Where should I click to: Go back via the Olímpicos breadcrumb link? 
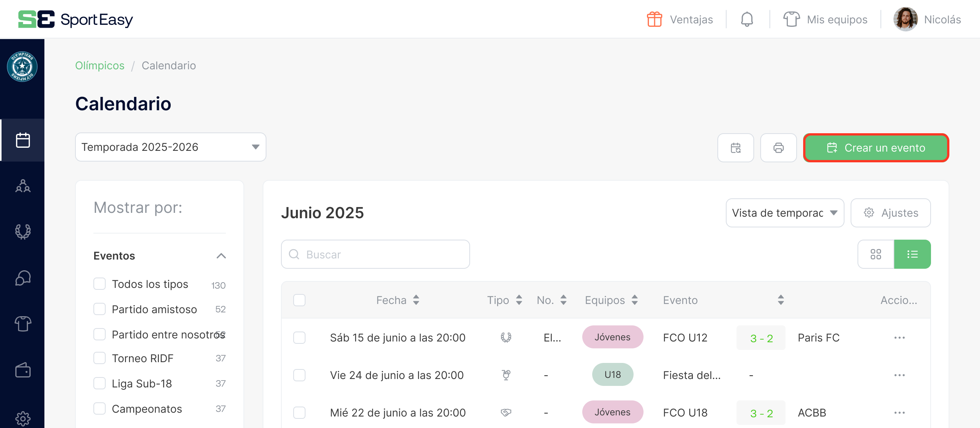point(100,65)
